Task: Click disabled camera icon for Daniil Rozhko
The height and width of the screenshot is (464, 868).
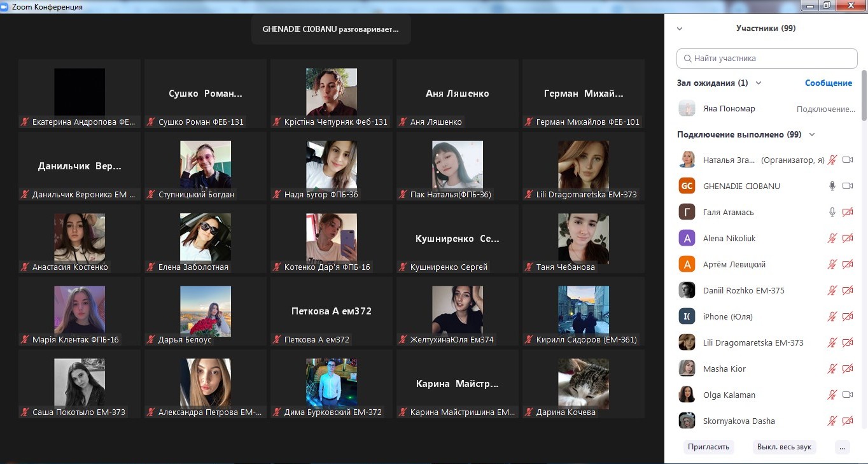Action: coord(847,290)
